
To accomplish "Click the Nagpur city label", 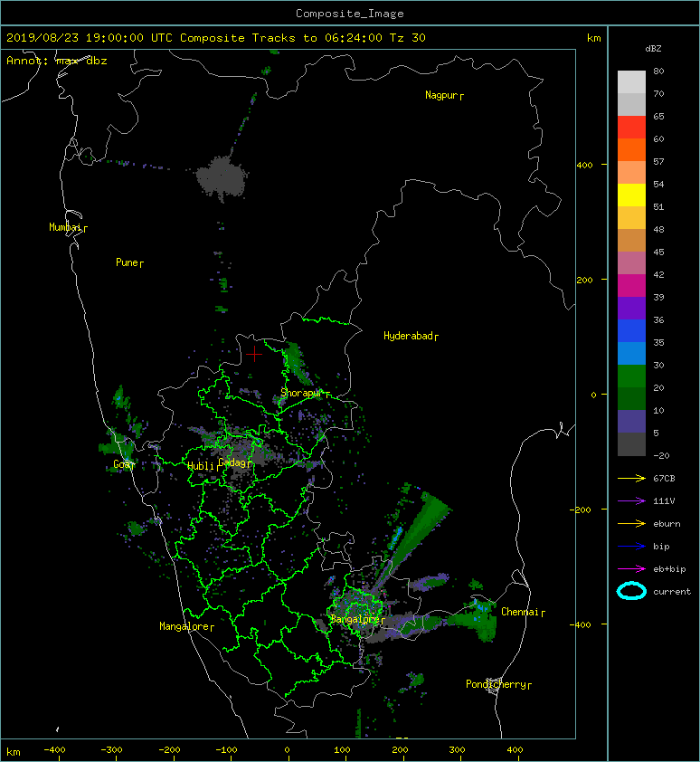I will (441, 95).
